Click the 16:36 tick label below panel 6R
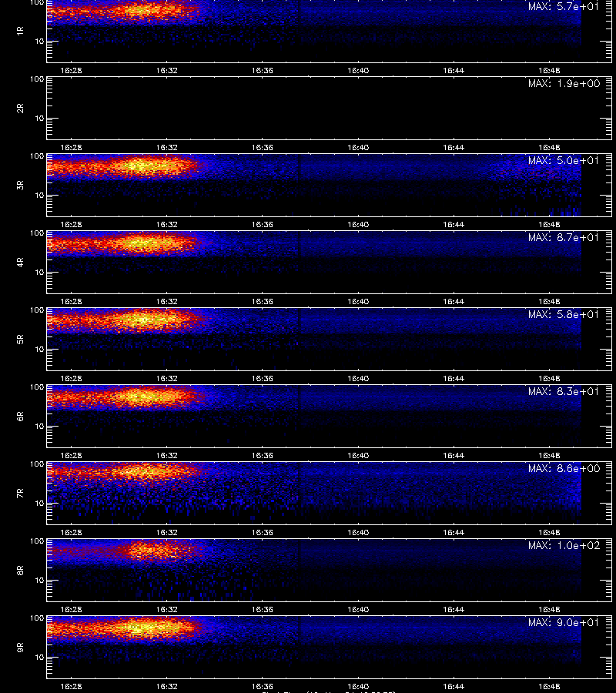Screen dimensions: 616x693 (x=263, y=455)
